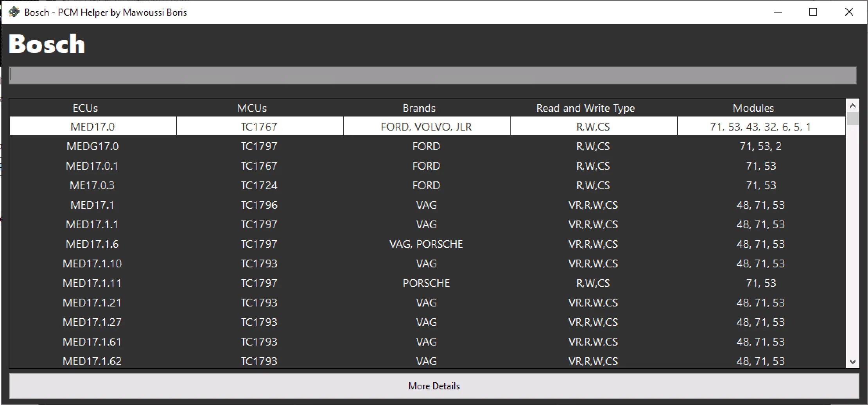
Task: Click the VAG, PORSCHE brands cell
Action: point(426,244)
